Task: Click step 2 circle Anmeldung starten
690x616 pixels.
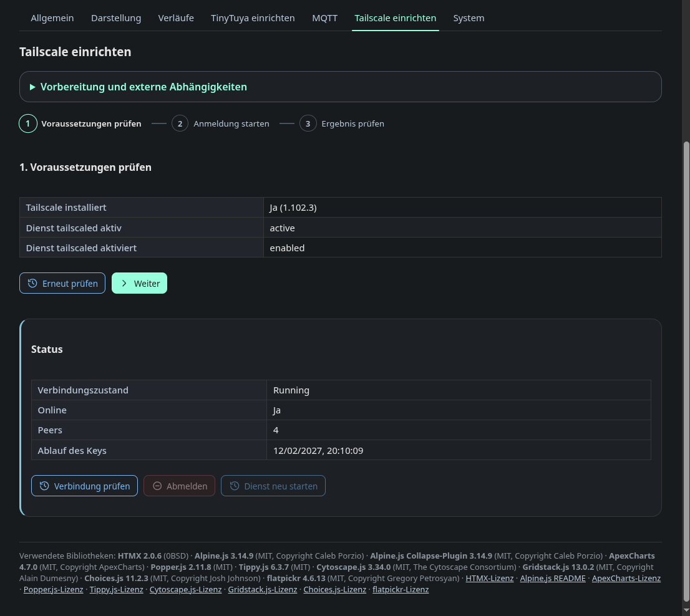Action: [180, 123]
